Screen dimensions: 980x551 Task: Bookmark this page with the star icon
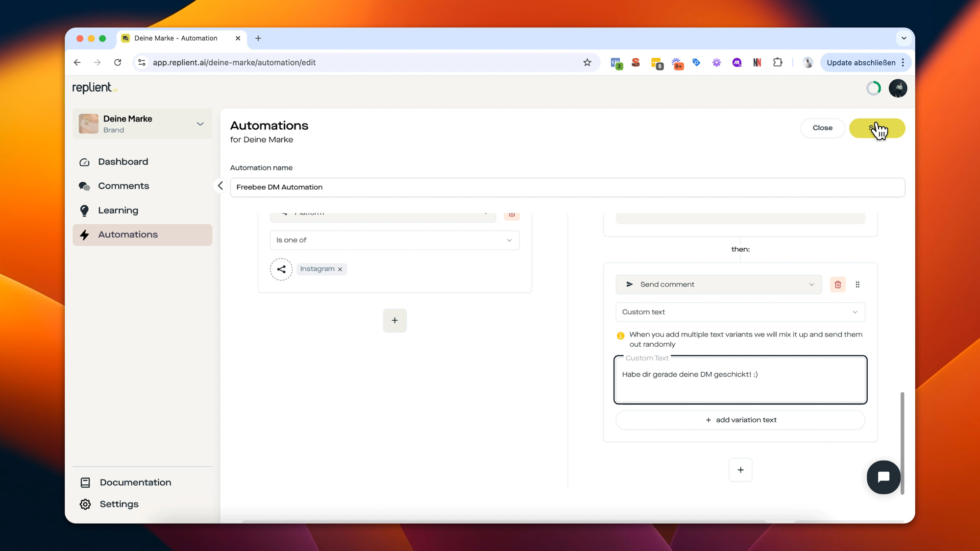[x=587, y=62]
